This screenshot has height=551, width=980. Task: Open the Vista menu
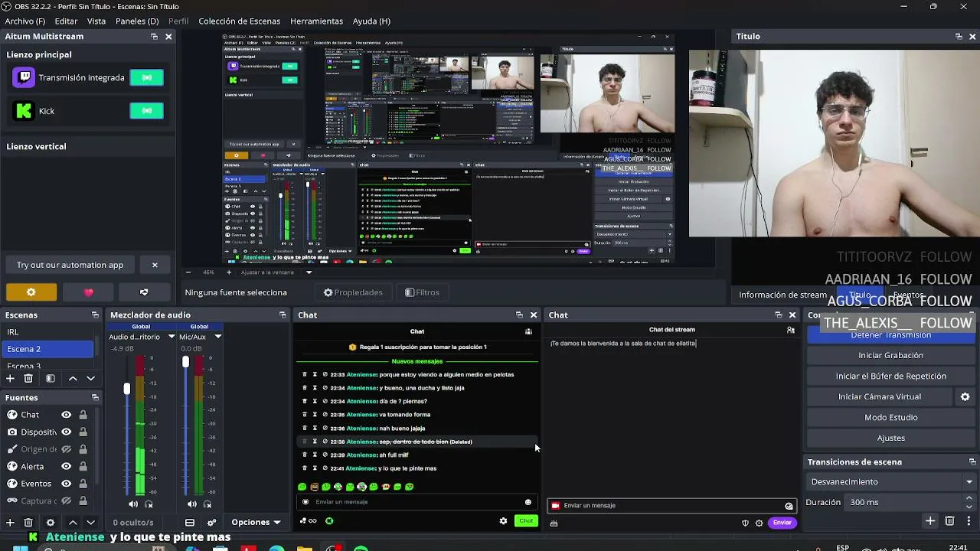tap(96, 21)
